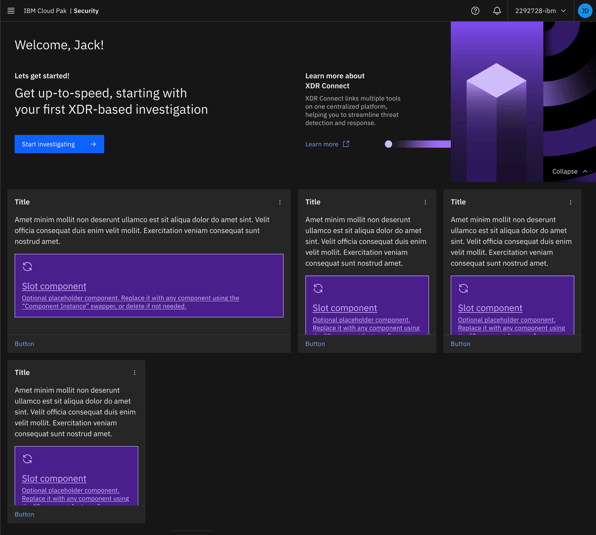This screenshot has height=535, width=596.
Task: Open the help icon in header
Action: (x=475, y=11)
